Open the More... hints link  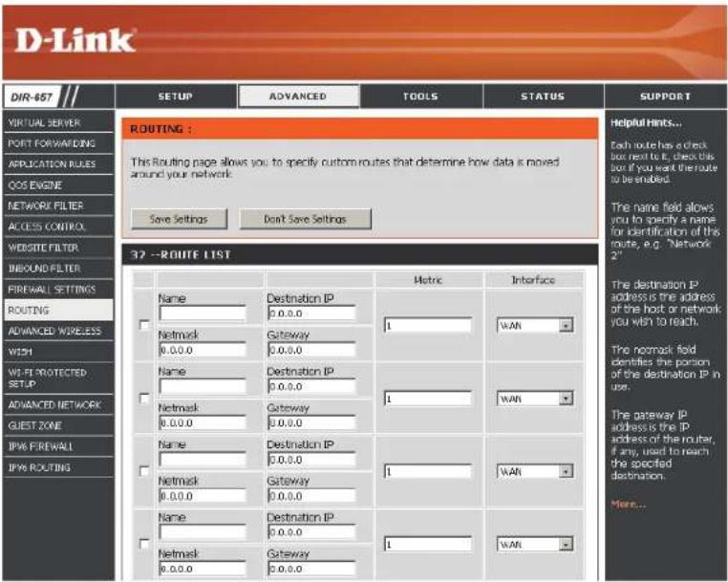pyautogui.click(x=628, y=504)
